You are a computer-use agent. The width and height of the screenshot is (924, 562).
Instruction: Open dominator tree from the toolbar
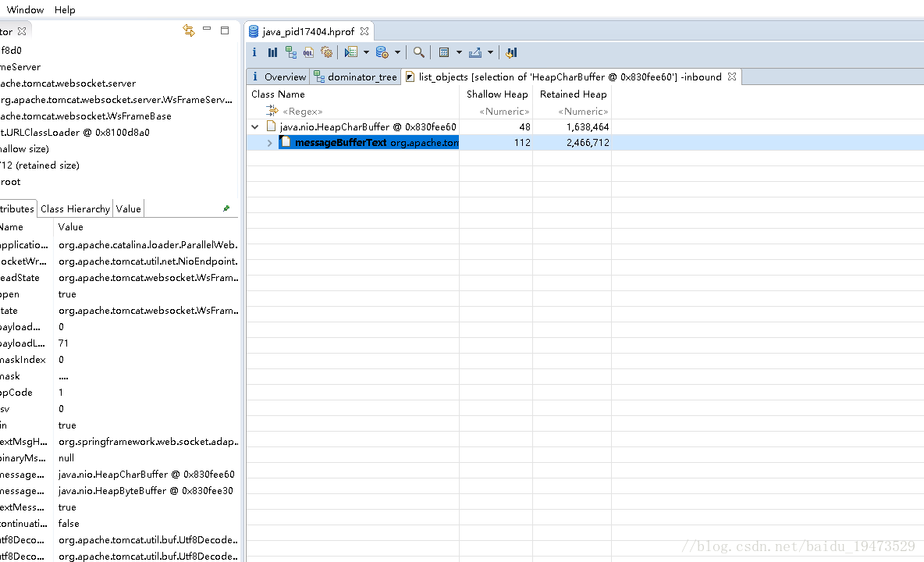pos(290,52)
